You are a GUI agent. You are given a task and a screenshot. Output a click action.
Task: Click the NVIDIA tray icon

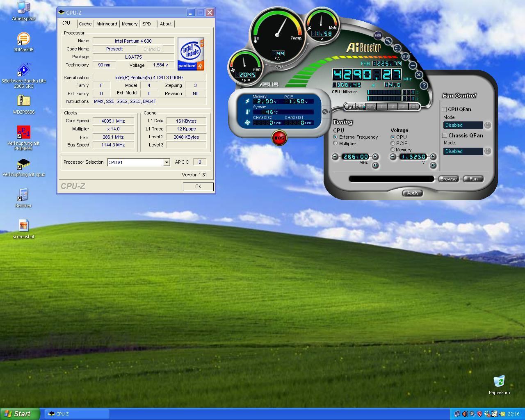click(x=502, y=414)
